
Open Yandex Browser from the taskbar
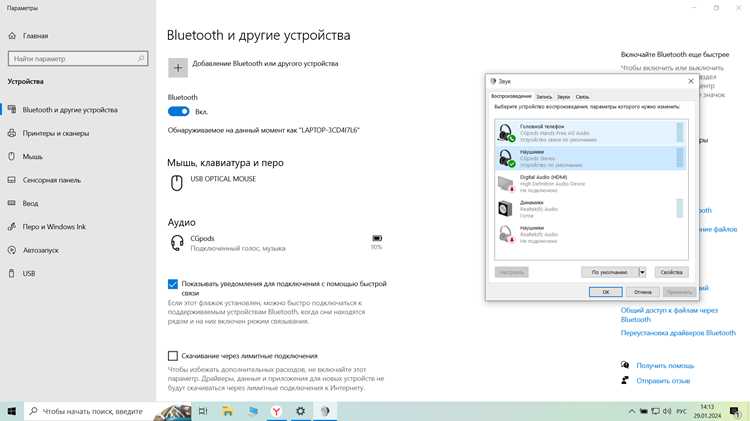[x=276, y=411]
